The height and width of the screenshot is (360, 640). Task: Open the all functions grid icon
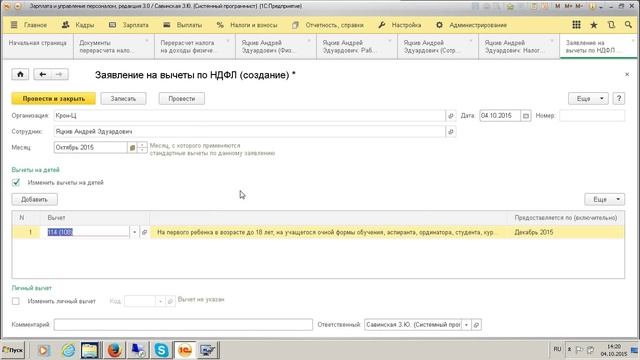[x=576, y=25]
